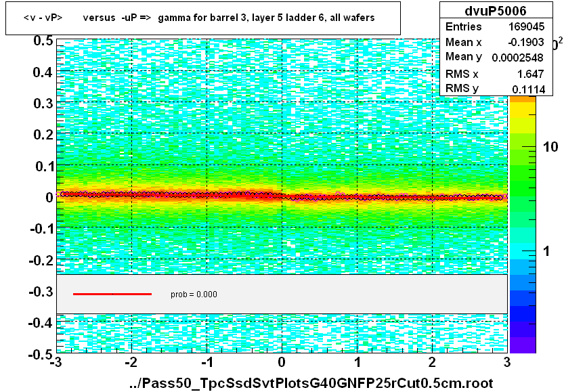Click the x-axis label 0
This screenshot has width=564, height=392.
[282, 362]
